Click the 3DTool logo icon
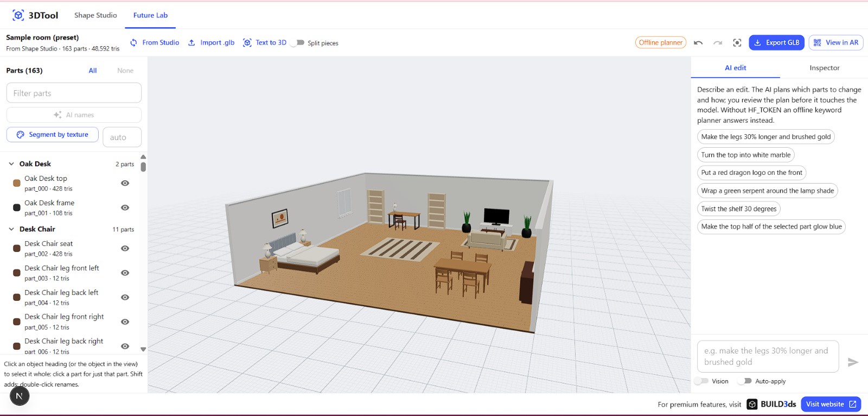This screenshot has width=868, height=416. click(18, 15)
